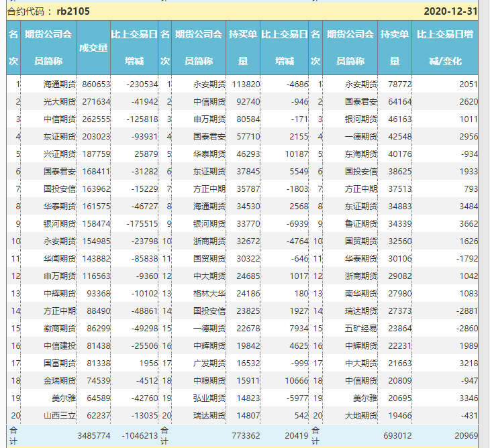Image resolution: width=490 pixels, height=448 pixels.
Task: Click total short positions 693012
Action: point(398,436)
